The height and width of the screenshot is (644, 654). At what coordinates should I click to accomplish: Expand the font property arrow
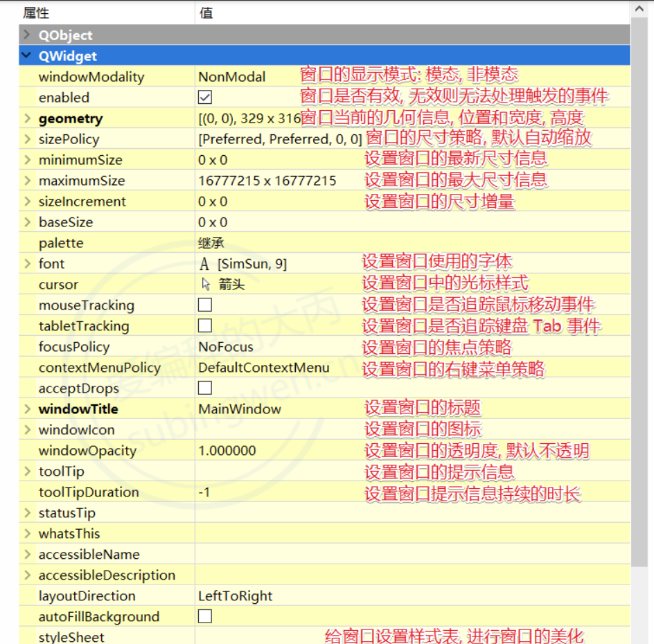pos(28,263)
